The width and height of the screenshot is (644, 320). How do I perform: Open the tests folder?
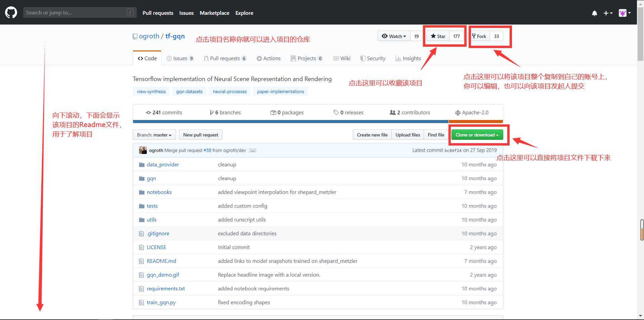(x=152, y=206)
